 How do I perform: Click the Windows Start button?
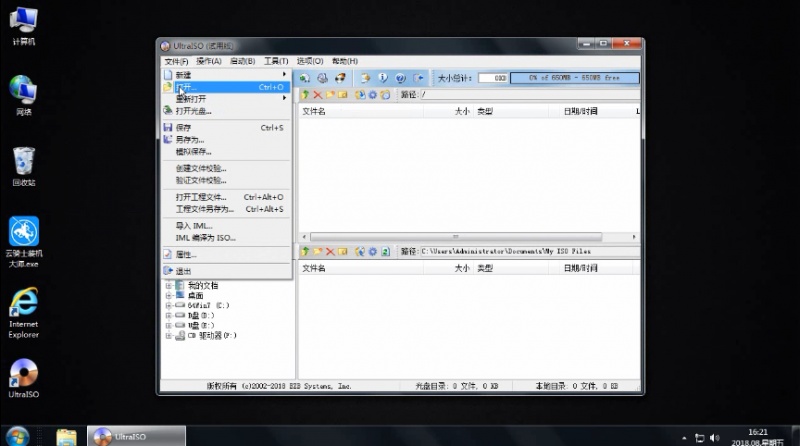point(17,437)
